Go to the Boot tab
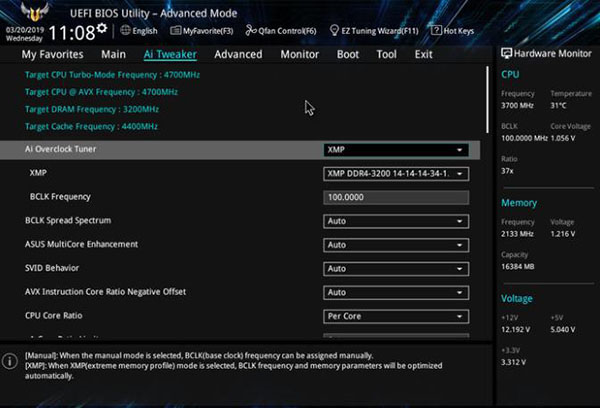Viewport: 600px width, 408px height. tap(348, 54)
